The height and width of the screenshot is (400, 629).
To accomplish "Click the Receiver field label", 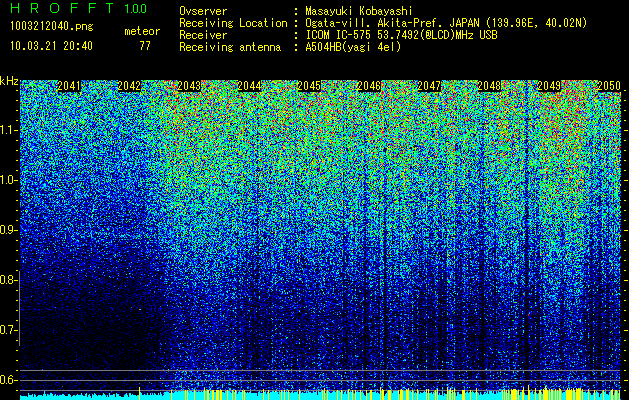I will coord(203,35).
